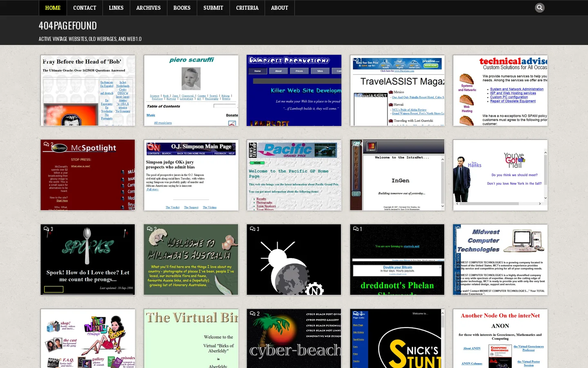Screen dimensions: 588x368
Task: Open the cyber-beach thumbnail
Action: click(x=294, y=339)
